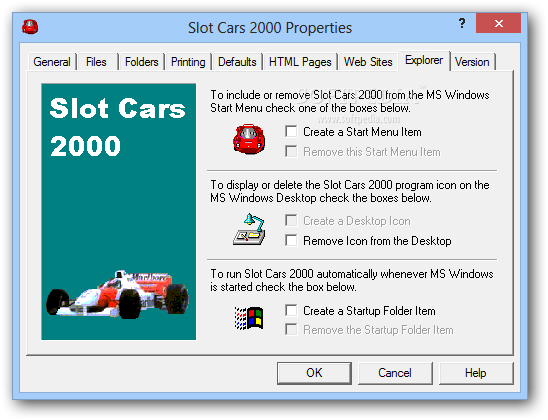Open Help via the Help button
Screen dimensions: 548x420
coord(476,373)
